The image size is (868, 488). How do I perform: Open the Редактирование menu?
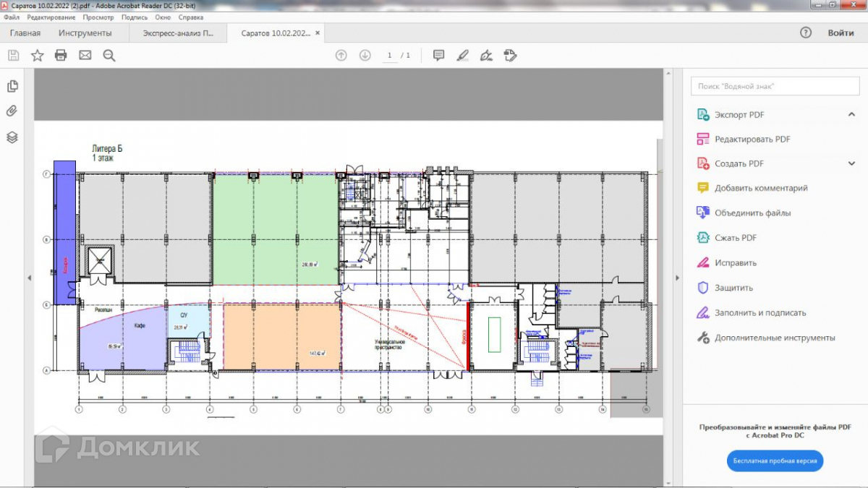point(51,17)
